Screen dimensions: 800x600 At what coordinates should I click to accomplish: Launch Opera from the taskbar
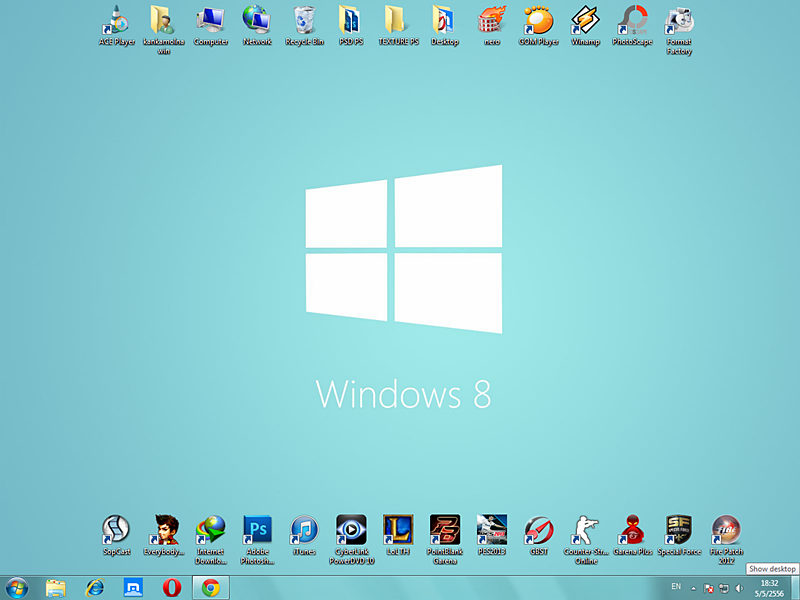172,588
